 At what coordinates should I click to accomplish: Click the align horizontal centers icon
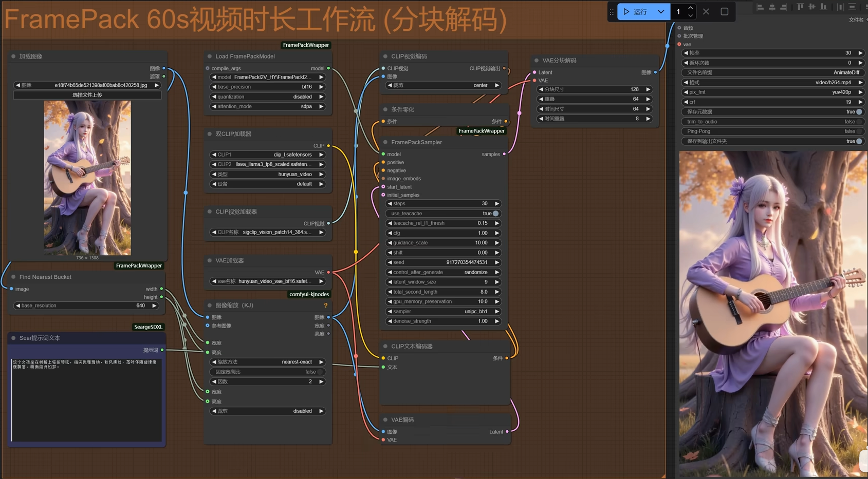point(772,7)
